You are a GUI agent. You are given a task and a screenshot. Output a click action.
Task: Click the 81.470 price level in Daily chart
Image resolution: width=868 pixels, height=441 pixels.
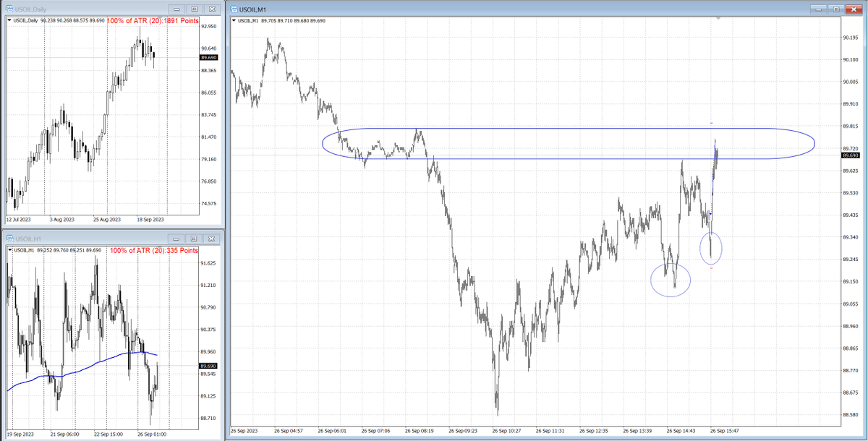[x=209, y=137]
